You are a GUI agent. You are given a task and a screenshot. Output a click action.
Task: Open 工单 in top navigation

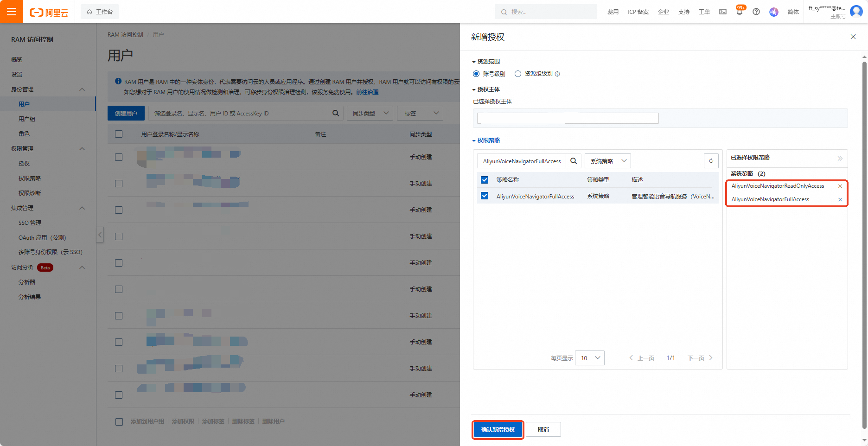704,12
